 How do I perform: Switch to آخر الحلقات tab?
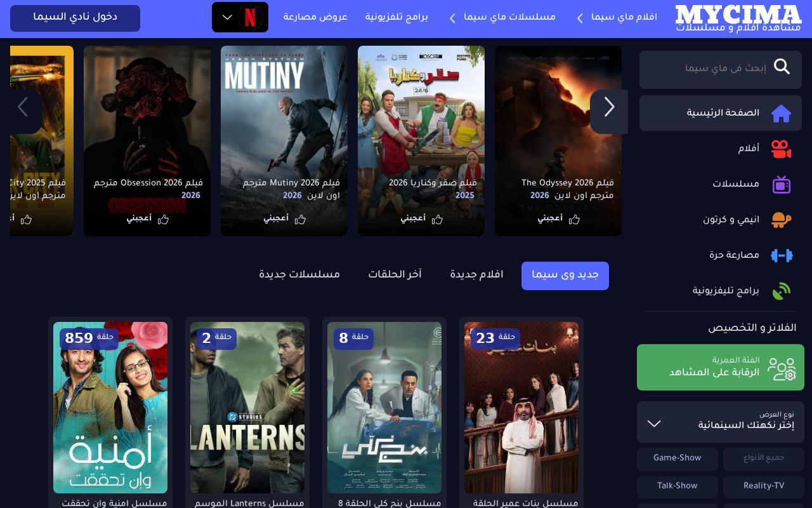[x=395, y=276]
